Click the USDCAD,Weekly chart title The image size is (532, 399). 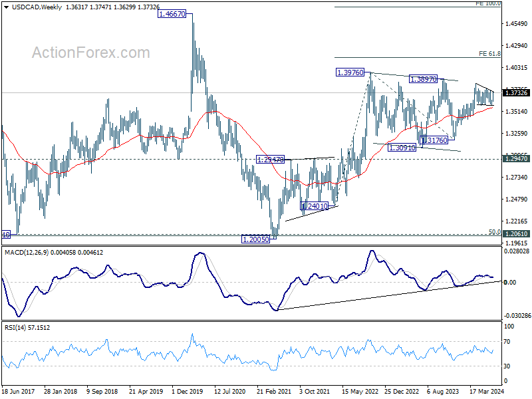(x=37, y=7)
